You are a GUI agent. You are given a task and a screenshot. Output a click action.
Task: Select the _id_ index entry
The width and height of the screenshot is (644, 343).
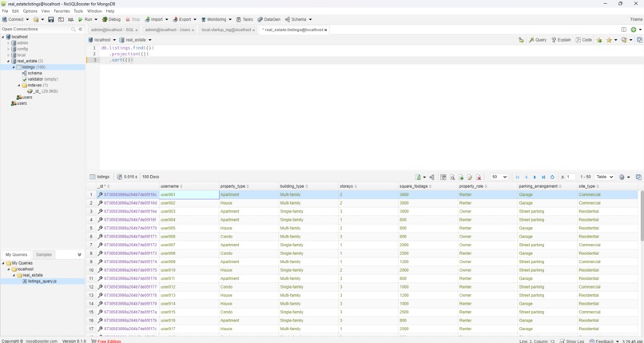tap(42, 91)
